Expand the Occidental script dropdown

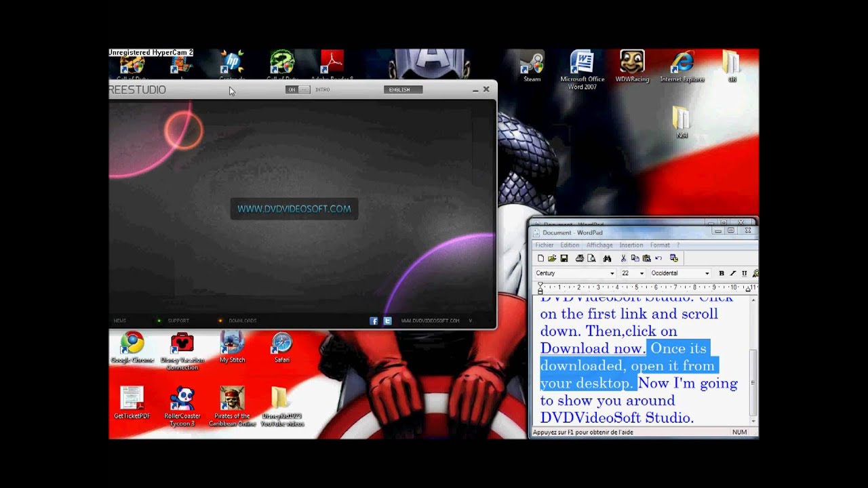(x=707, y=273)
